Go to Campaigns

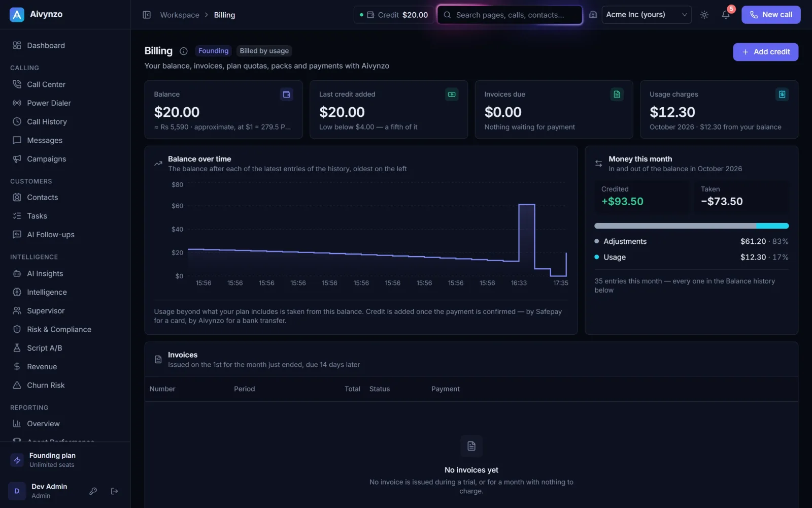click(x=65, y=159)
